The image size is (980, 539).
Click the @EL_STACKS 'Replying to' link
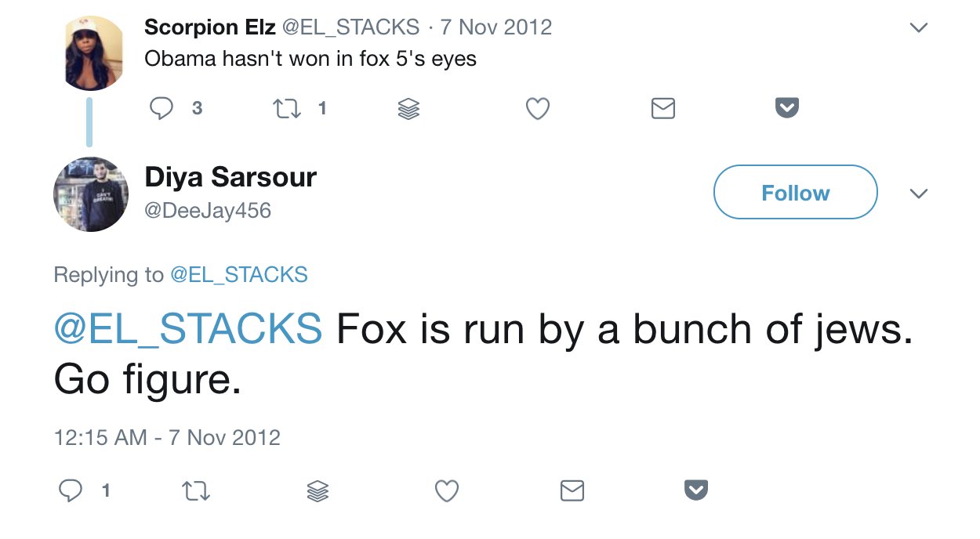238,275
